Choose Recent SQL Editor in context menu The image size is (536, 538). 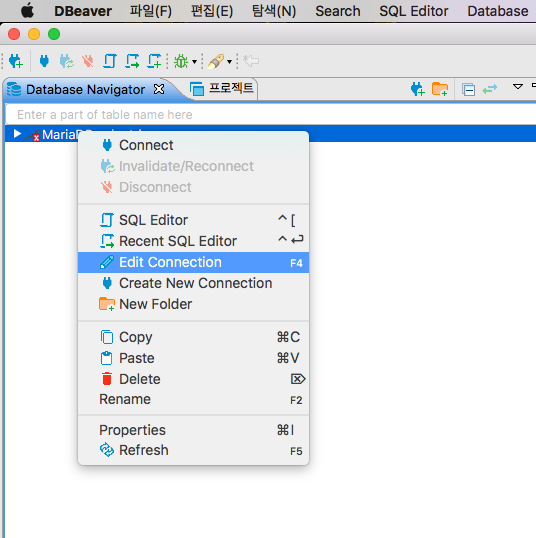pos(194,241)
